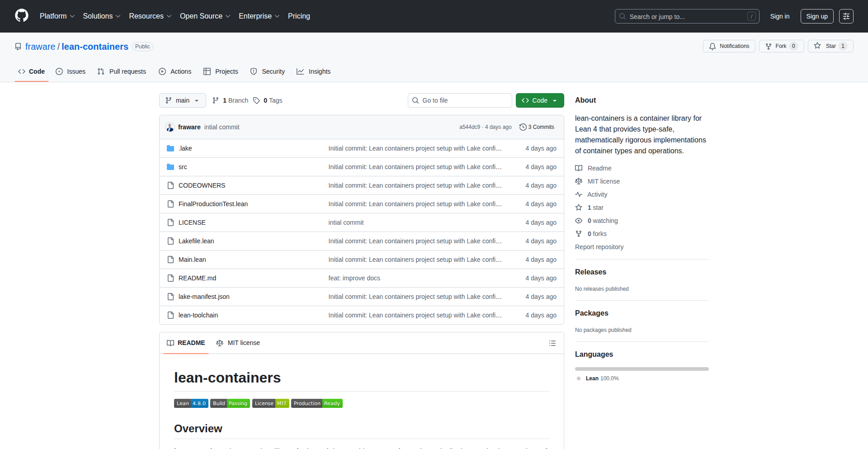Click the Lean language bar
Screen dimensions: 868x449
point(642,369)
